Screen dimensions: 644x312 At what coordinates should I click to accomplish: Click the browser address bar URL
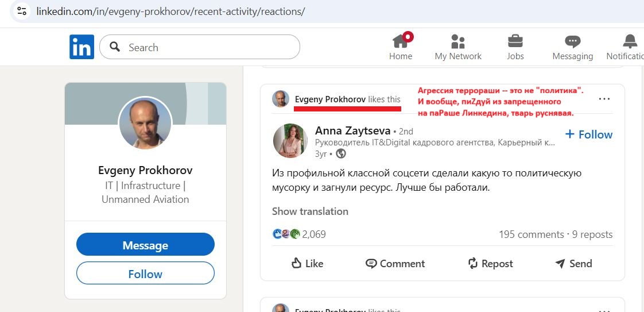[170, 11]
